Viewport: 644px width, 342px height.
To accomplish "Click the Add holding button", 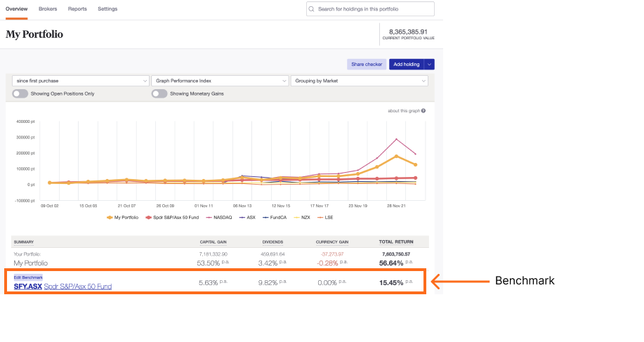I will pos(406,65).
